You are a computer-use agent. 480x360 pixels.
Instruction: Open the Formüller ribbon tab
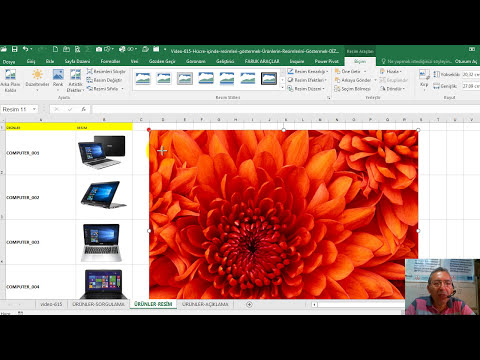tap(110, 61)
